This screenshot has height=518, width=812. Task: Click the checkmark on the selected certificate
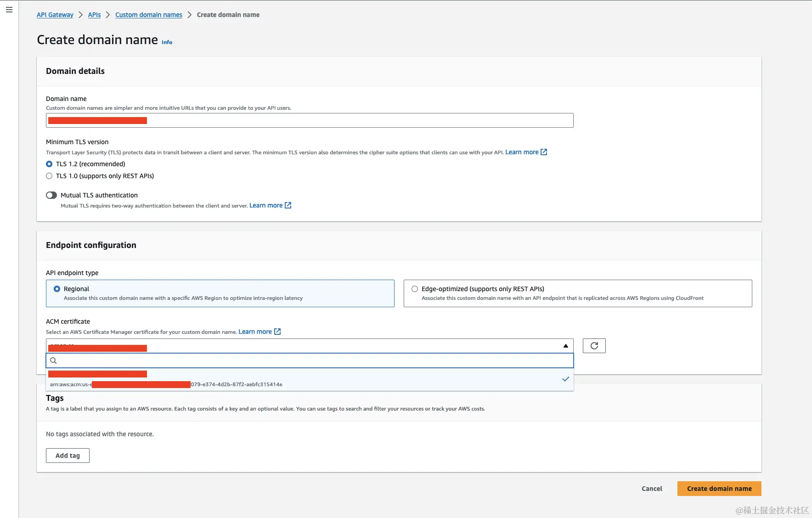[565, 379]
